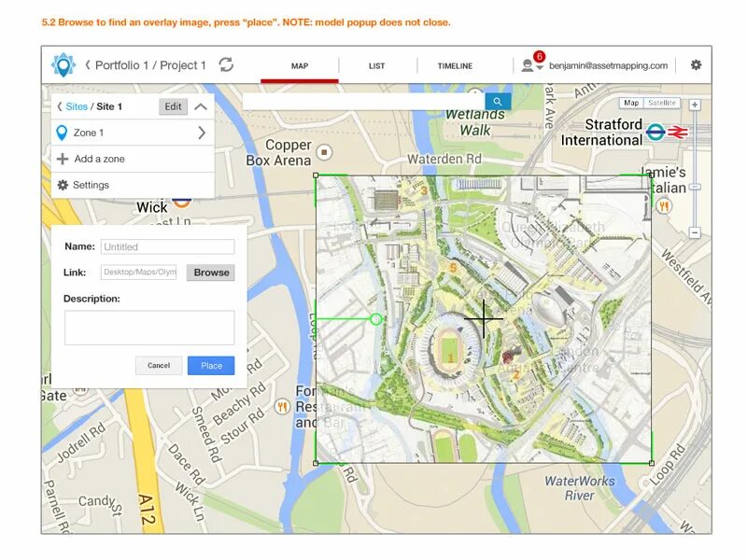
Task: Click the Name input field
Action: (168, 246)
